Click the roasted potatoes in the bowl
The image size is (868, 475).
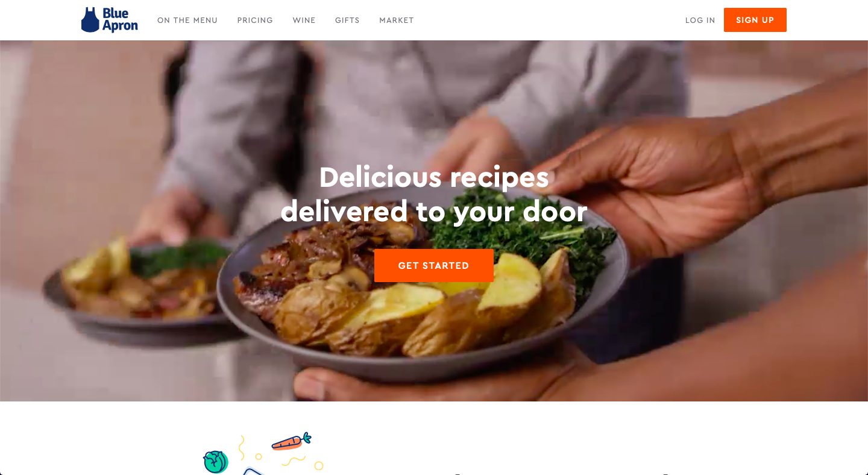point(422,307)
